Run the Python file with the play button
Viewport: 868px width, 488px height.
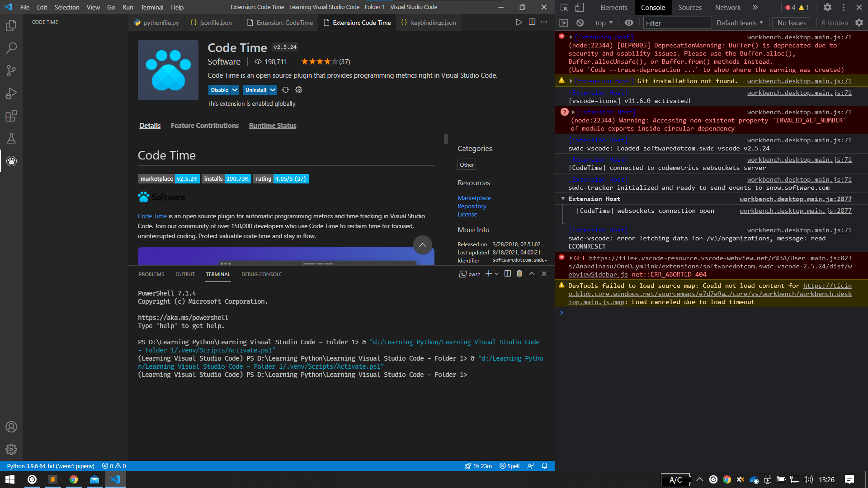pos(519,22)
